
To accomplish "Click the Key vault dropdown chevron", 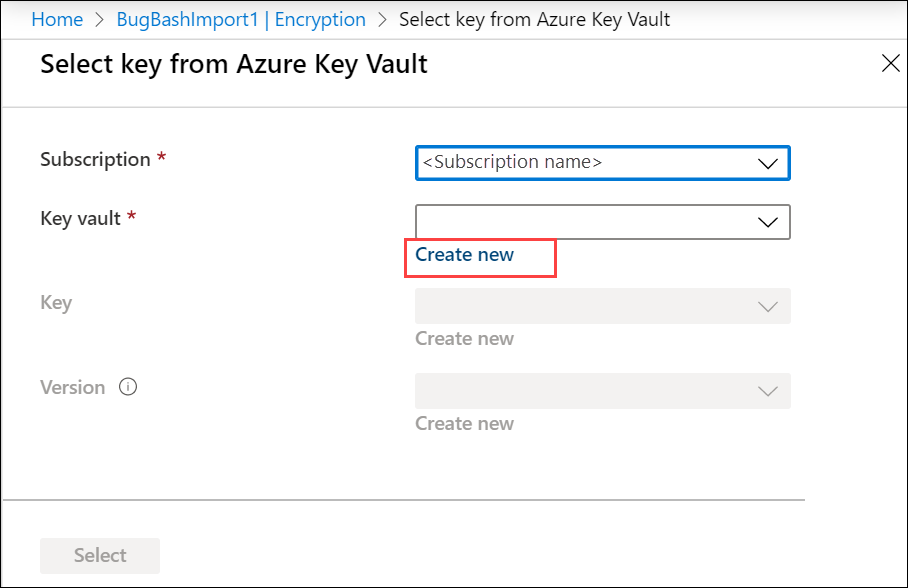I will (x=768, y=222).
